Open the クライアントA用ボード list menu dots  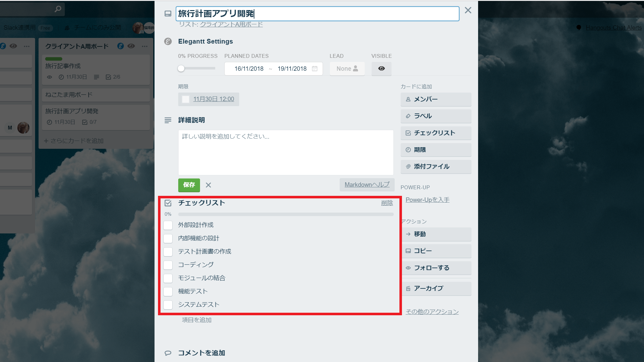click(145, 46)
